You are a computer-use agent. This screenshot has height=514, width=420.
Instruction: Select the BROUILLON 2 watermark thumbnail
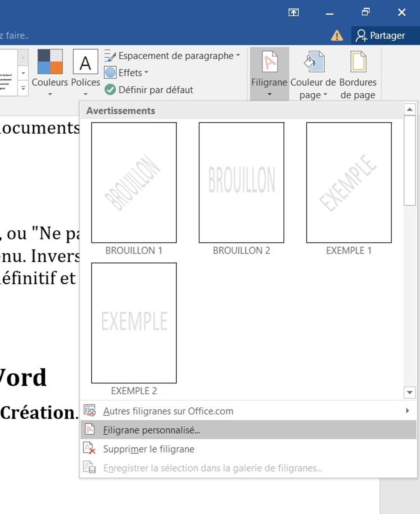241,182
